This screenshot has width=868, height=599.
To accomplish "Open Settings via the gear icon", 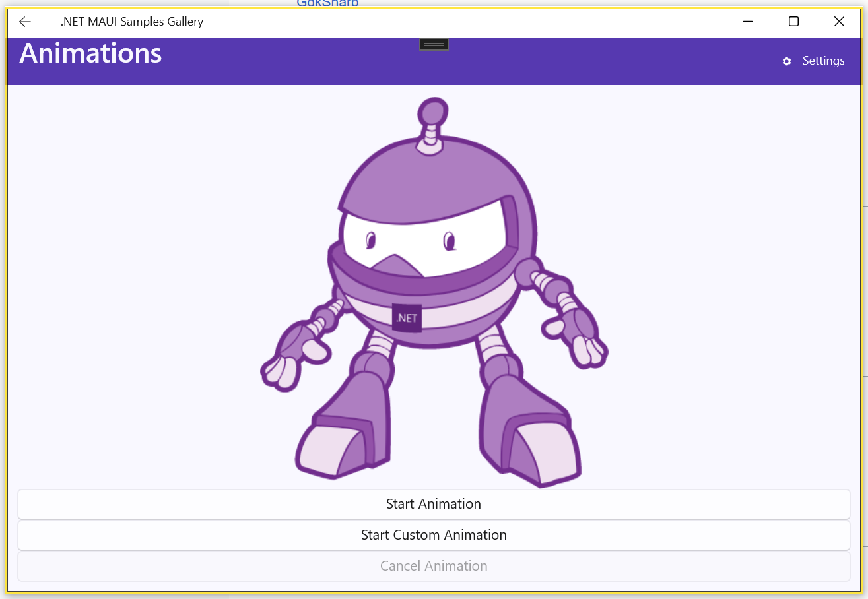I will pyautogui.click(x=786, y=61).
